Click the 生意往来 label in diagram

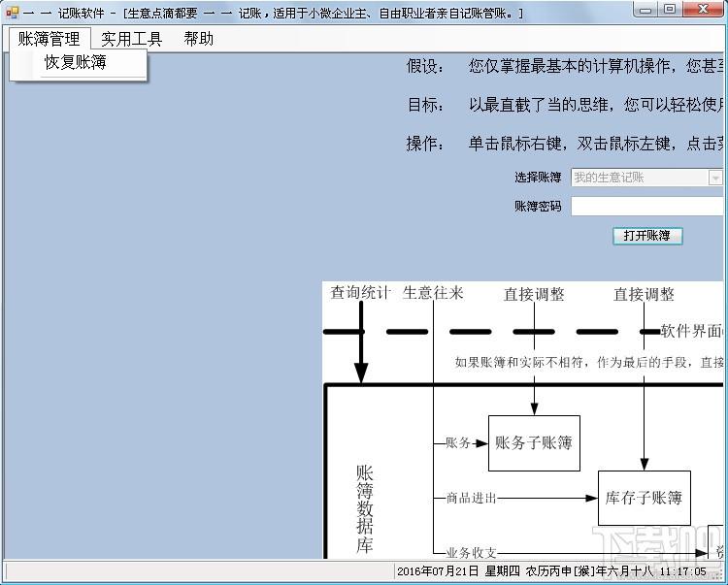pos(433,293)
